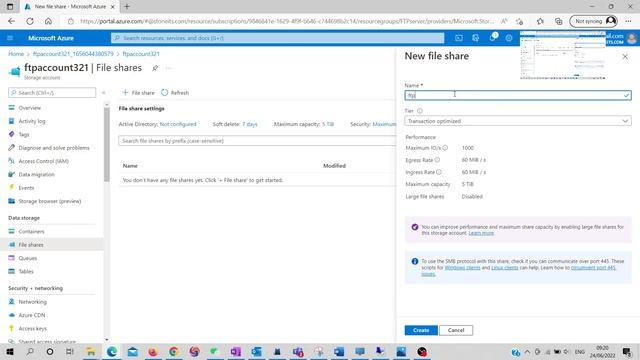Image resolution: width=640 pixels, height=360 pixels.
Task: Go to browser home icon
Action: coord(48,21)
